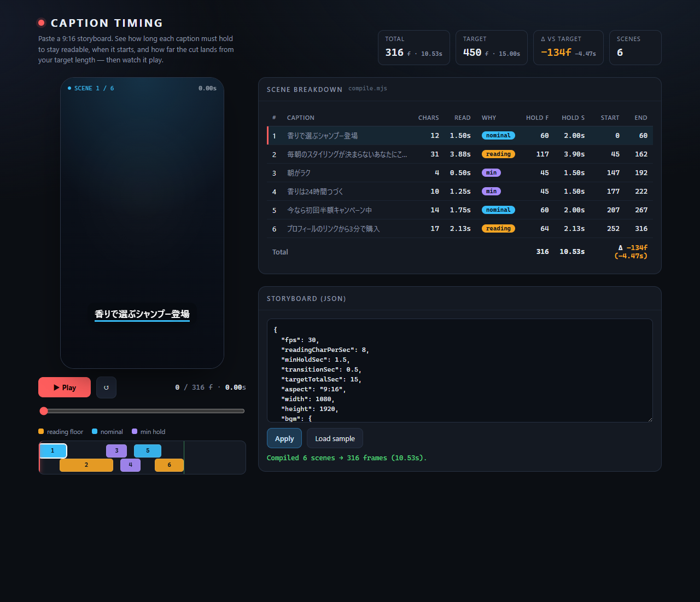The width and height of the screenshot is (700, 602).
Task: Click the min badge in scene 4 row
Action: [491, 192]
